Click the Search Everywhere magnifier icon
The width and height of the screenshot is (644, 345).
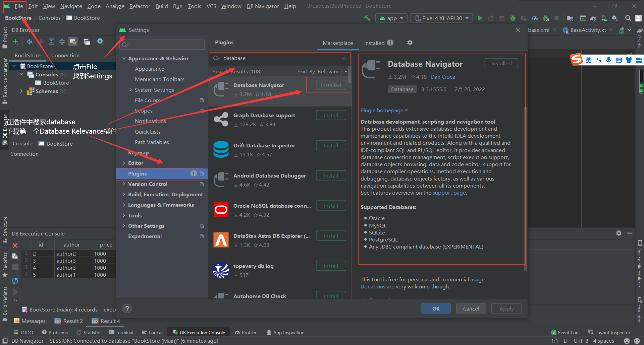[628, 18]
